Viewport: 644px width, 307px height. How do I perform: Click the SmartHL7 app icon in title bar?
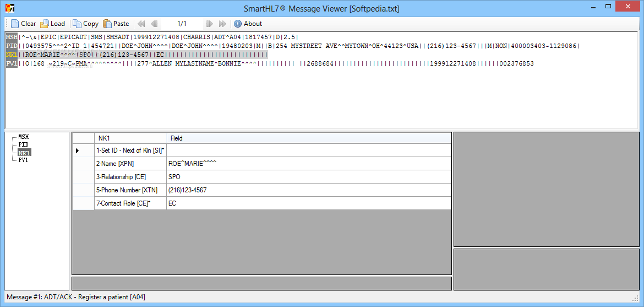click(10, 8)
